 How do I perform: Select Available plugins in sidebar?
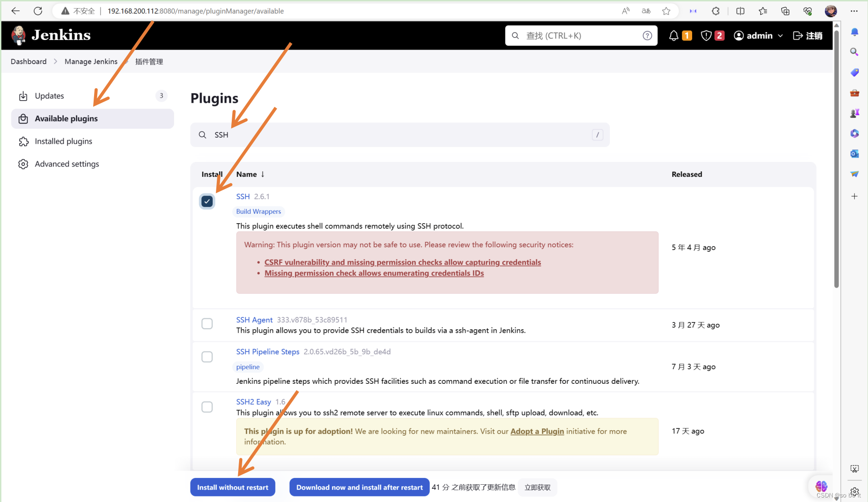coord(92,119)
